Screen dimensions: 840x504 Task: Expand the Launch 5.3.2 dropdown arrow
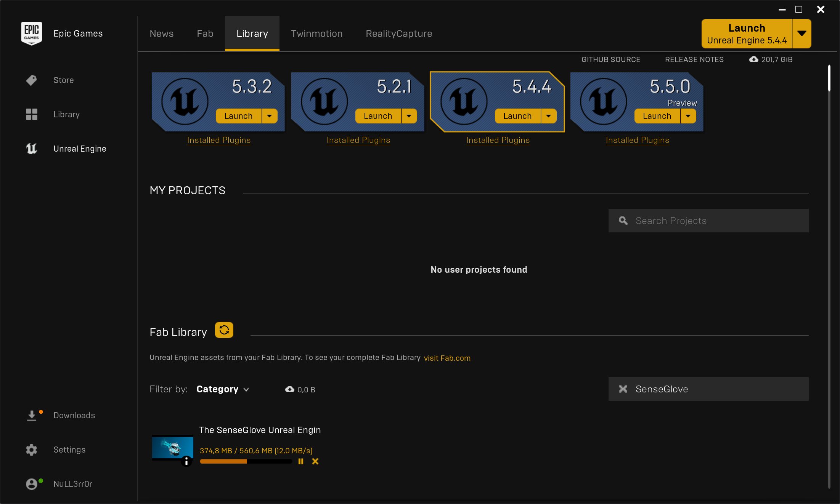point(270,115)
